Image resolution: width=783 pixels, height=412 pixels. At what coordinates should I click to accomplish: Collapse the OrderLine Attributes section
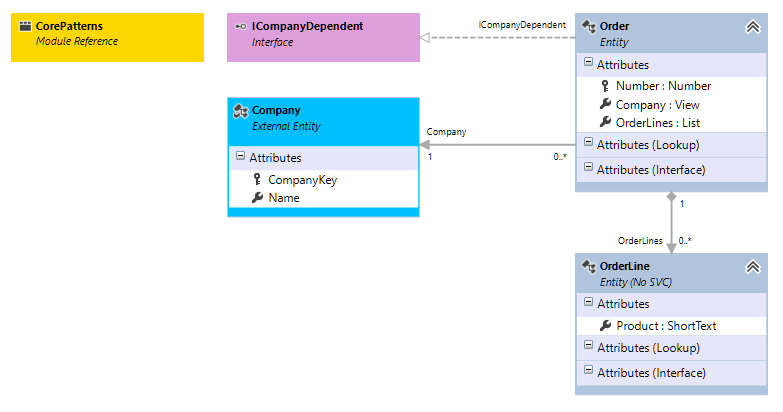click(588, 302)
